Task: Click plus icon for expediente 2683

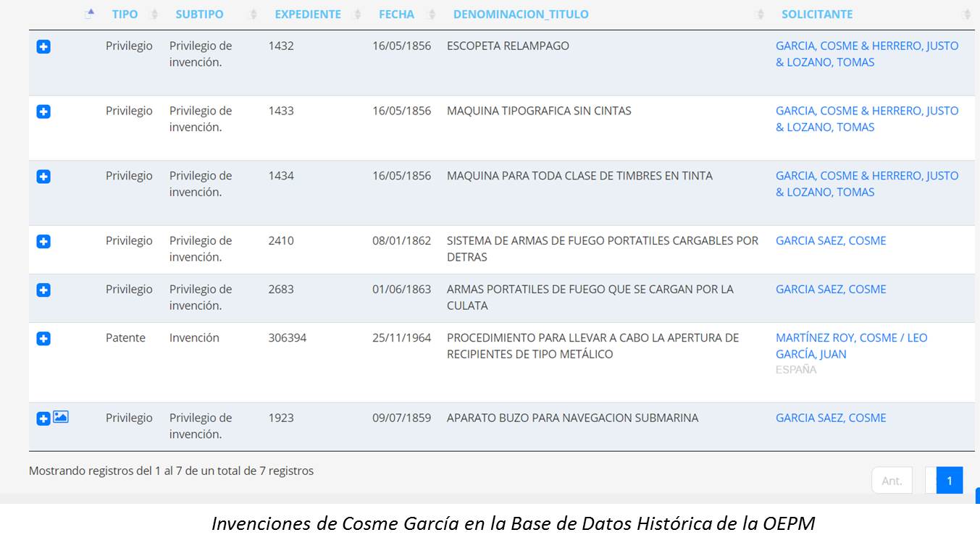Action: click(43, 290)
